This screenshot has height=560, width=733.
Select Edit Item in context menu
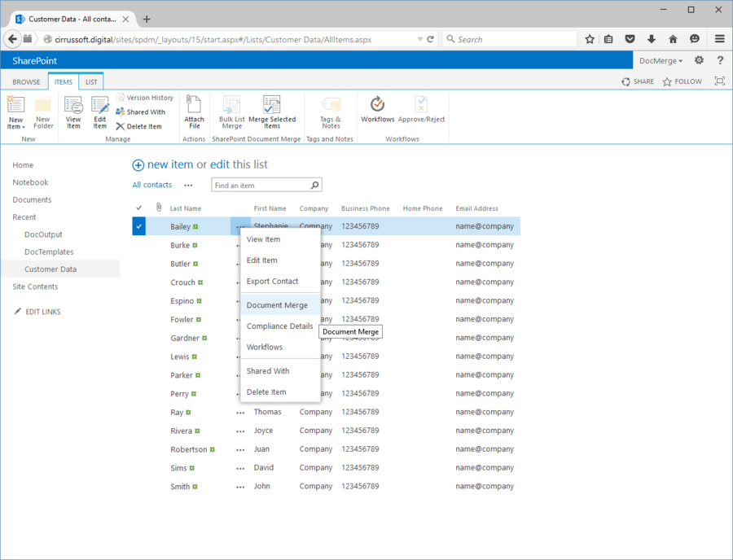tap(280, 260)
